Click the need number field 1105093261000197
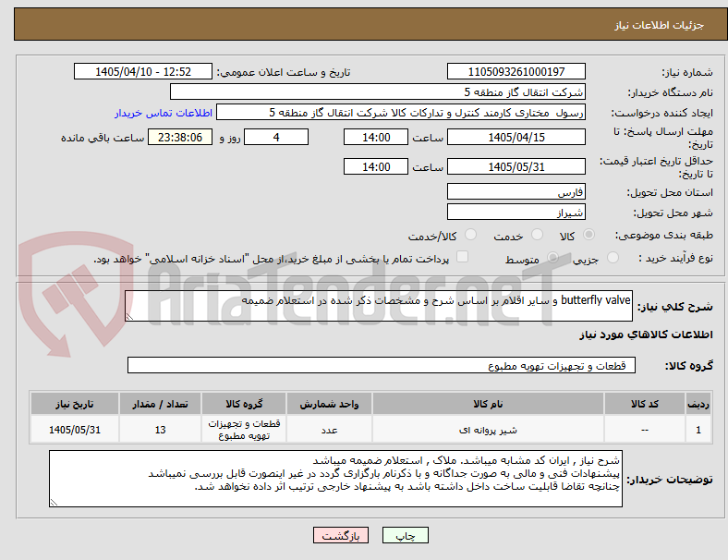The height and width of the screenshot is (560, 728). (x=516, y=71)
